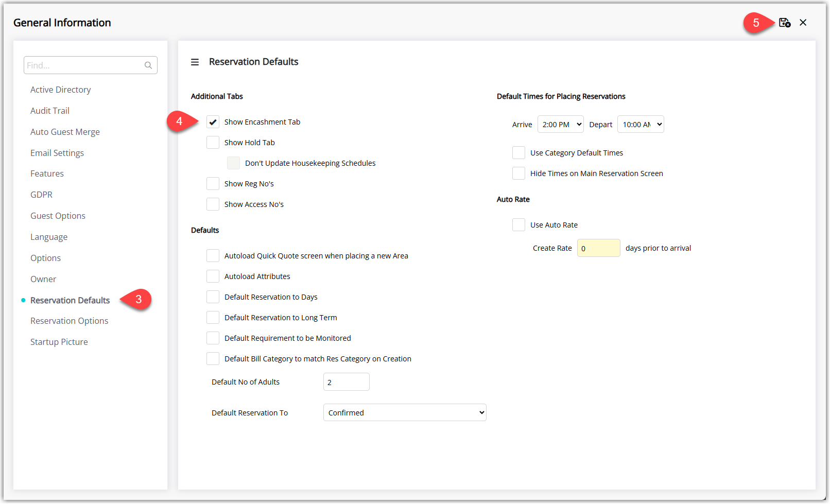Enable Default Reservation to Days
Viewport: 830px width, 504px height.
(x=213, y=297)
